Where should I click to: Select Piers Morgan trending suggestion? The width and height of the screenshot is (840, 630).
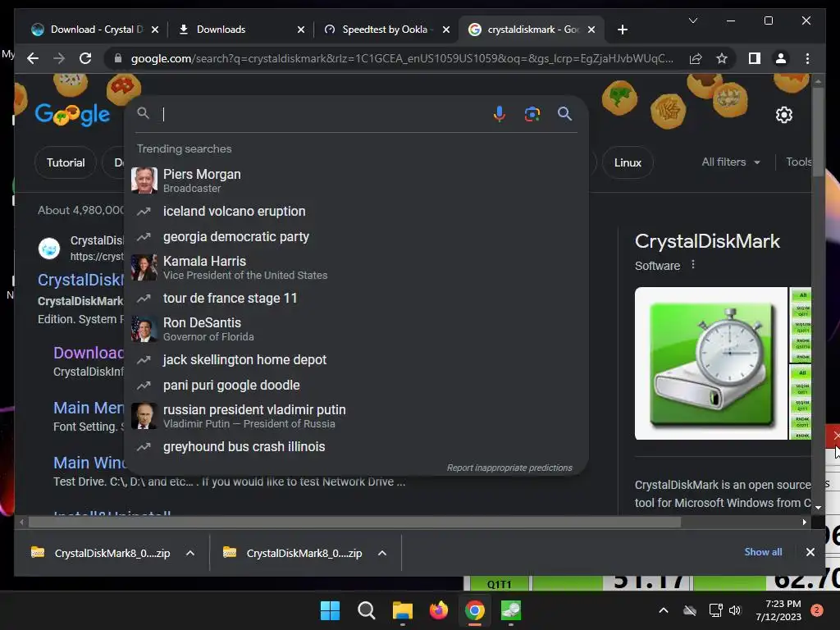pos(356,180)
